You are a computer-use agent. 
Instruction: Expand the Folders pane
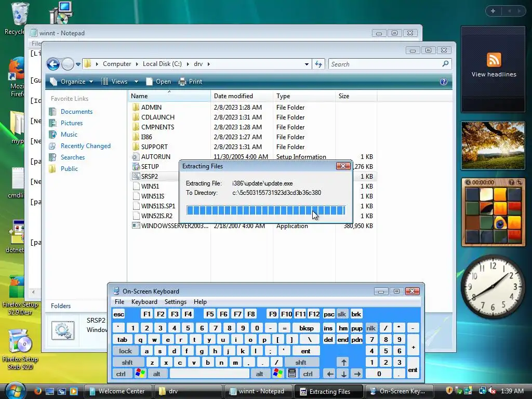coord(61,305)
